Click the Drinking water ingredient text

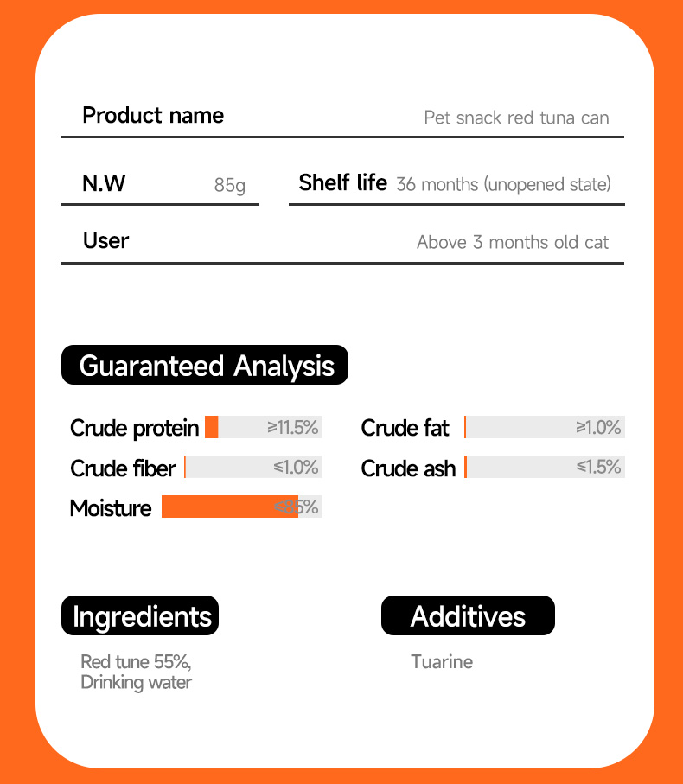point(136,683)
